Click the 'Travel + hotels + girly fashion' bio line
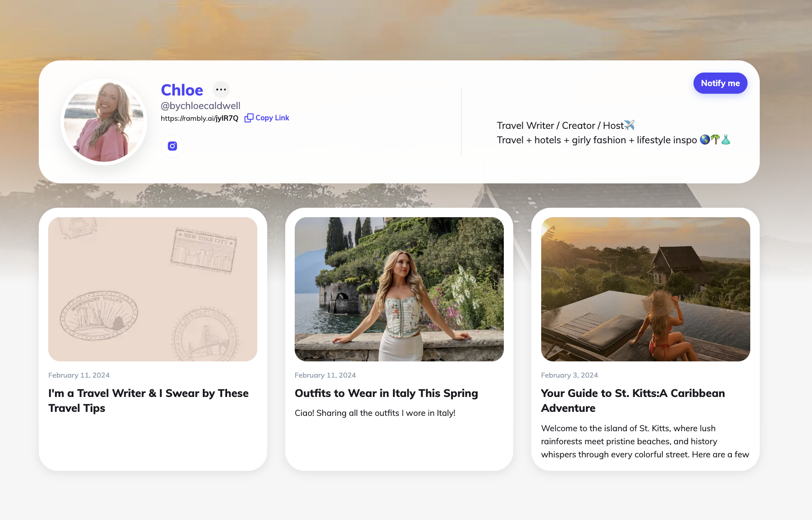The height and width of the screenshot is (520, 812). (x=613, y=140)
